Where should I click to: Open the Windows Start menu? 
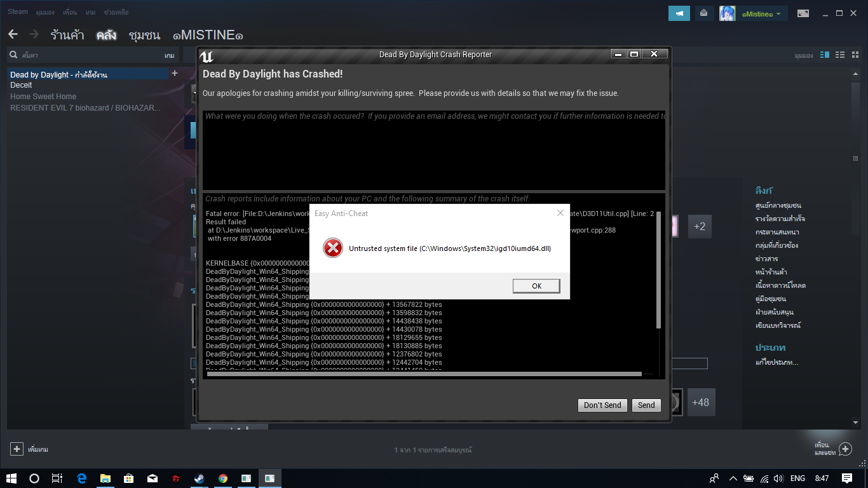click(12, 478)
